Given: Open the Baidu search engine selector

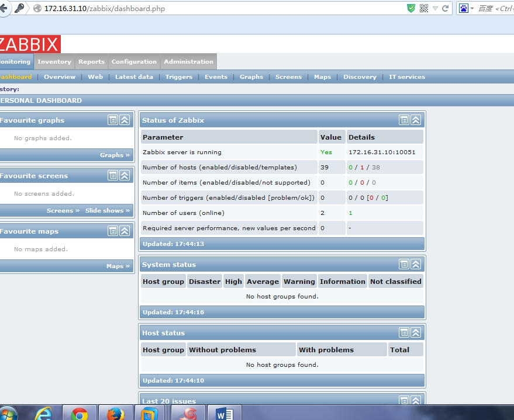Looking at the screenshot, I should (x=466, y=8).
